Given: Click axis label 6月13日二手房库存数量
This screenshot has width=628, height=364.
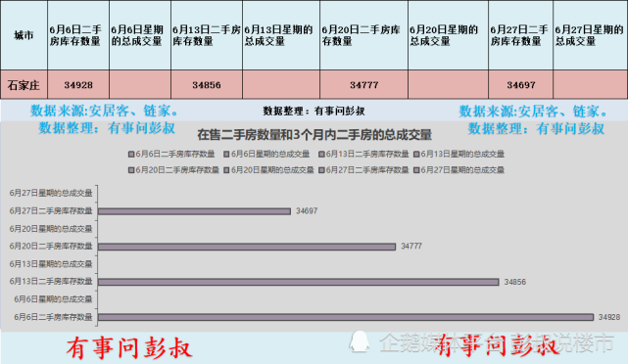Looking at the screenshot, I should point(51,281).
